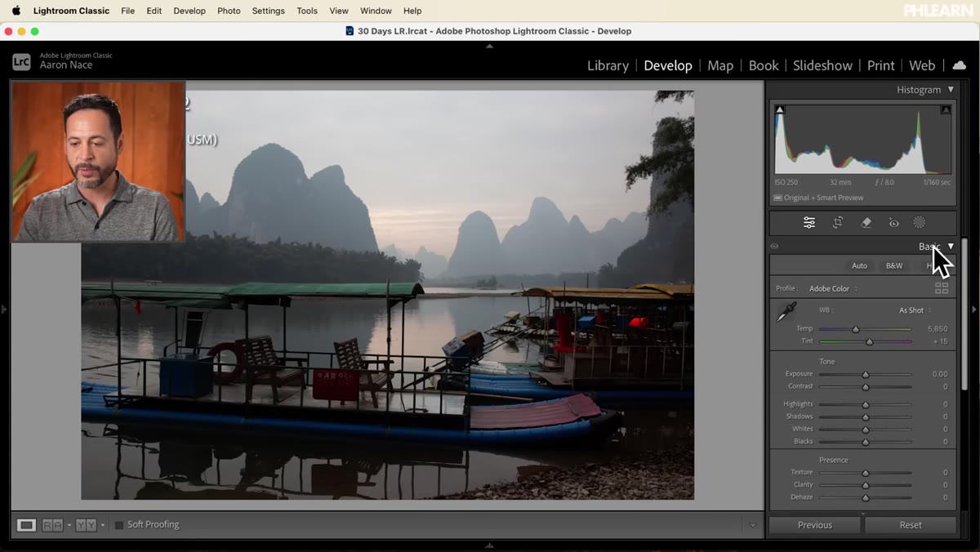Open the As Shot white balance dropdown
Viewport: 980px width, 552px height.
pyautogui.click(x=915, y=310)
